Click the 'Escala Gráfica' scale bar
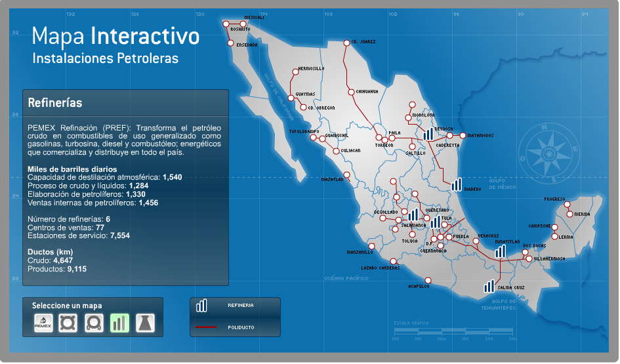Viewport: 620px width, 364px height. (453, 331)
